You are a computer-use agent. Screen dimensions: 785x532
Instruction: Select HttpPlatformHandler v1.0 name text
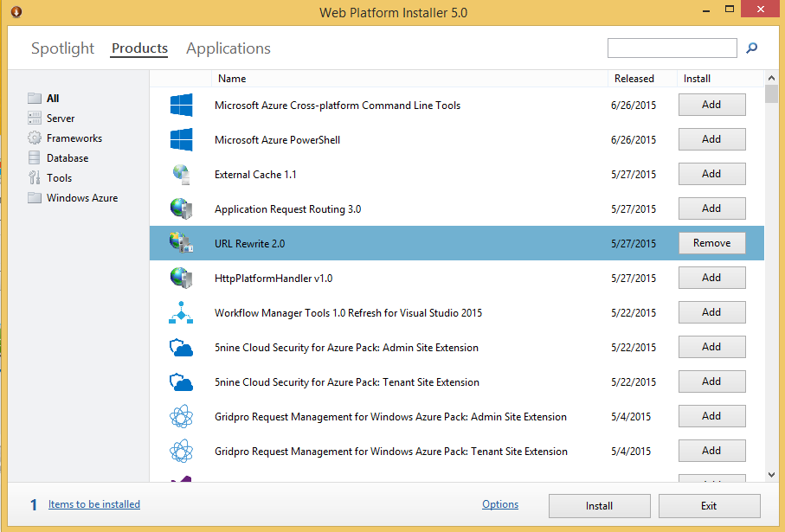(x=273, y=279)
